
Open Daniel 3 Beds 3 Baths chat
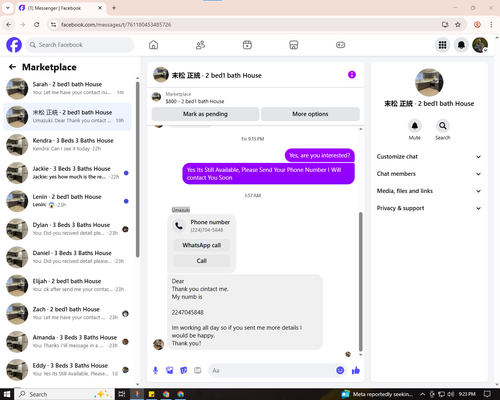tap(67, 257)
